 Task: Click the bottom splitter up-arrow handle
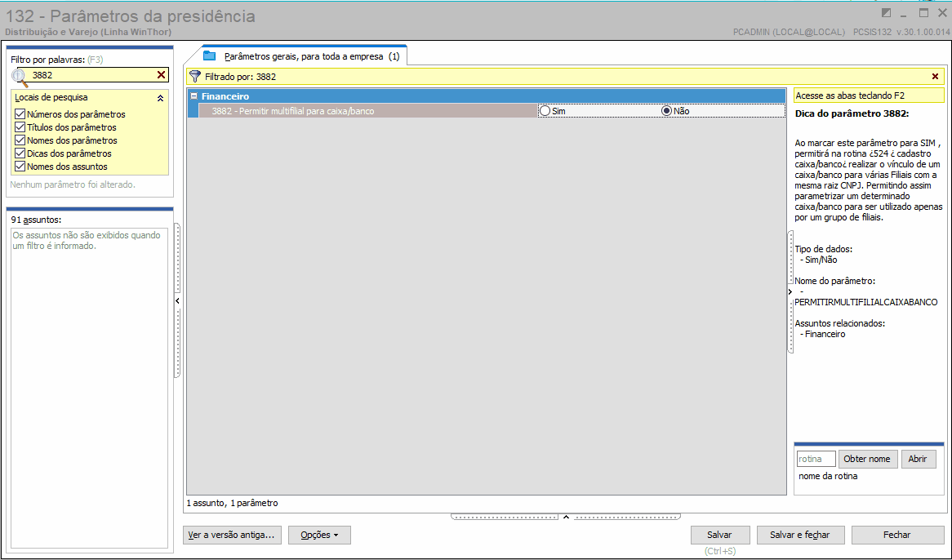click(x=566, y=517)
